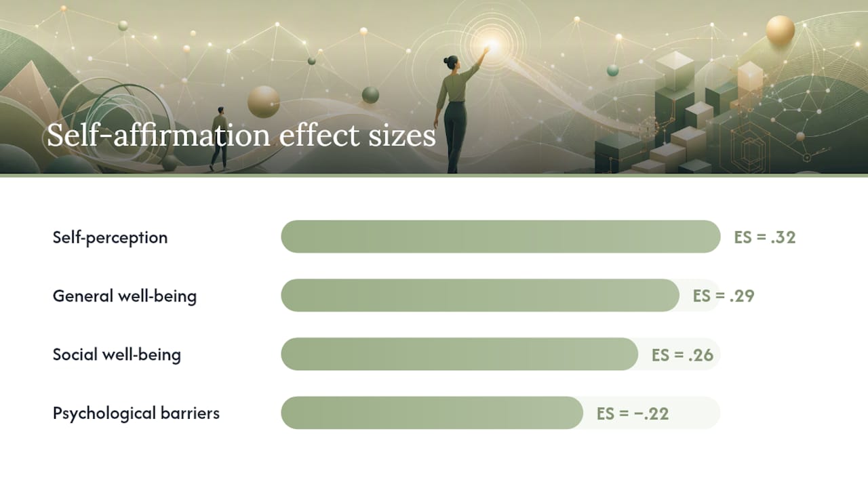The height and width of the screenshot is (488, 868).
Task: Click the unfilled track of Psychological barriers bar
Action: (x=652, y=413)
